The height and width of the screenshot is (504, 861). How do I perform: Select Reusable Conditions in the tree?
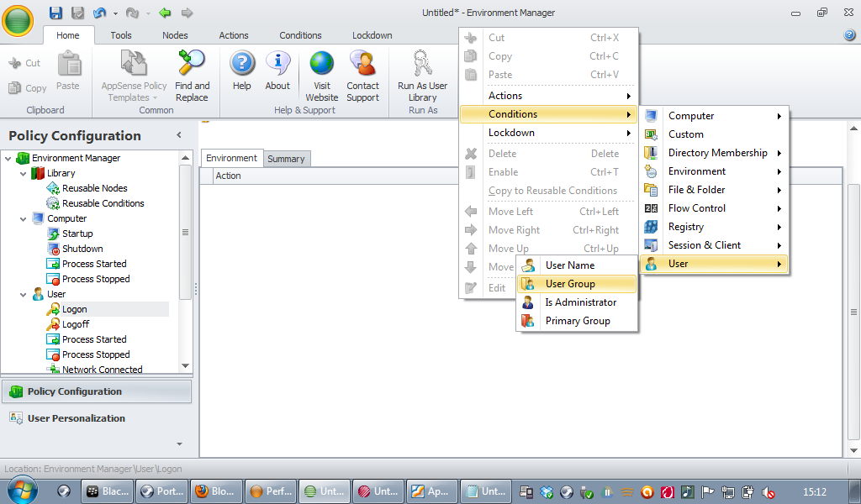coord(103,203)
